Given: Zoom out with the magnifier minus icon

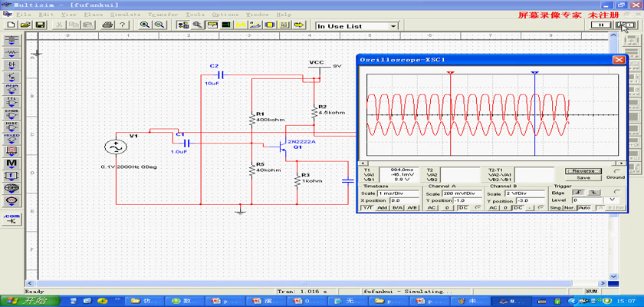Looking at the screenshot, I should (x=159, y=25).
